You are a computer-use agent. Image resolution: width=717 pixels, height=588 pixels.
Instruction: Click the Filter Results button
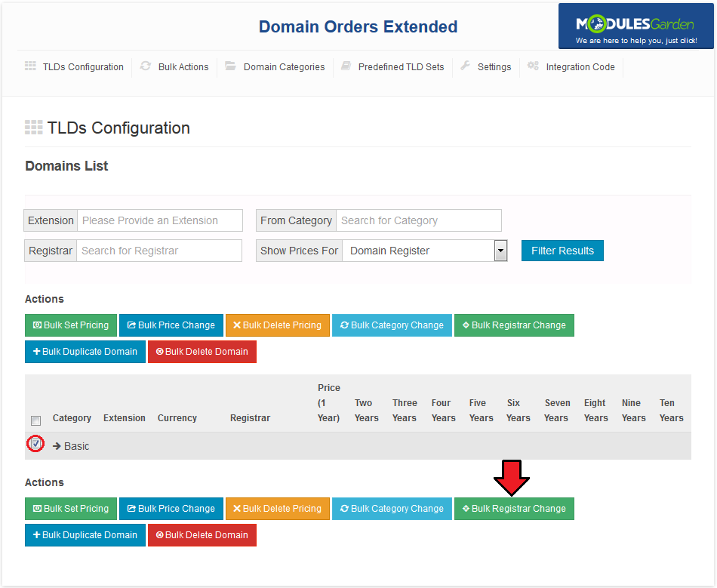562,251
